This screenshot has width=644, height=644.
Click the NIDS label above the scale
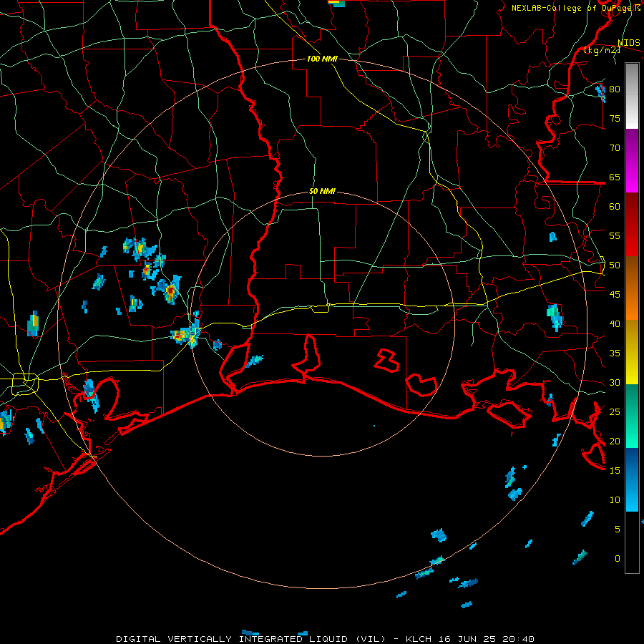point(629,43)
